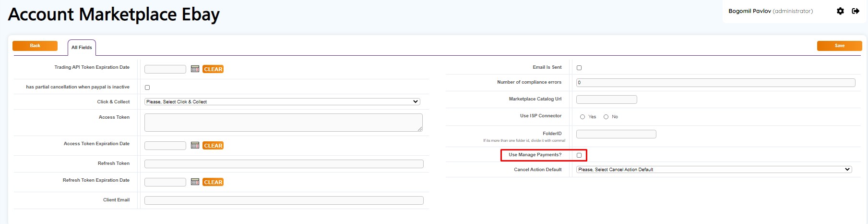Click the Client Email input field
Viewport: 868px width, 224px height.
tap(284, 200)
